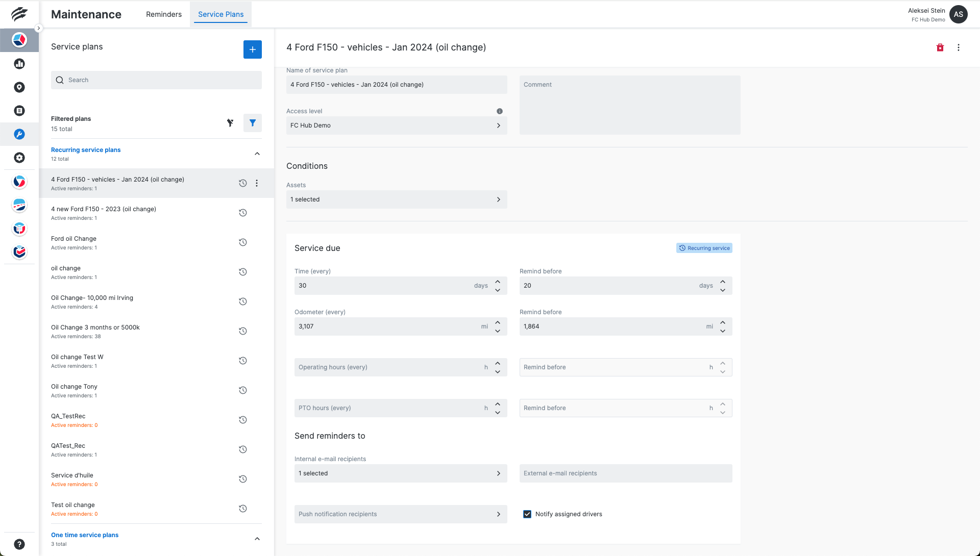Screen dimensions: 980x556
Task: Select Test oil change plan
Action: [x=156, y=509]
